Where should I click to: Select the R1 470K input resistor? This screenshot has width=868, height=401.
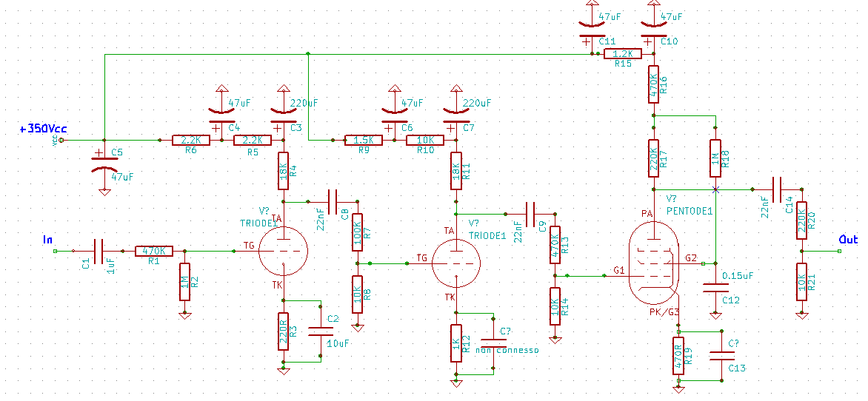tap(153, 252)
